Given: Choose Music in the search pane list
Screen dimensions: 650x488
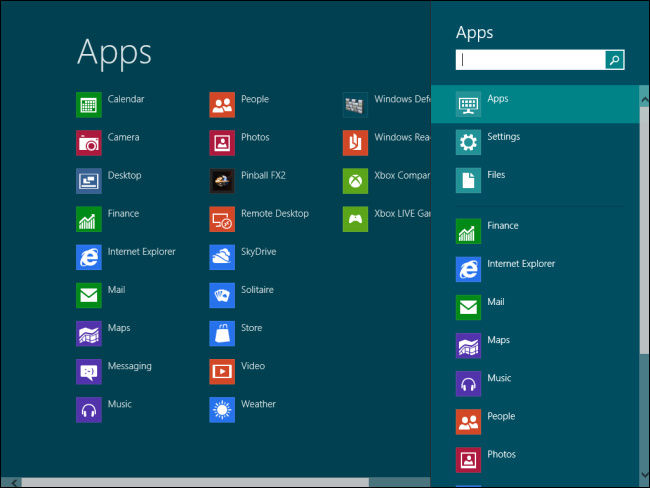Looking at the screenshot, I should pyautogui.click(x=535, y=384).
